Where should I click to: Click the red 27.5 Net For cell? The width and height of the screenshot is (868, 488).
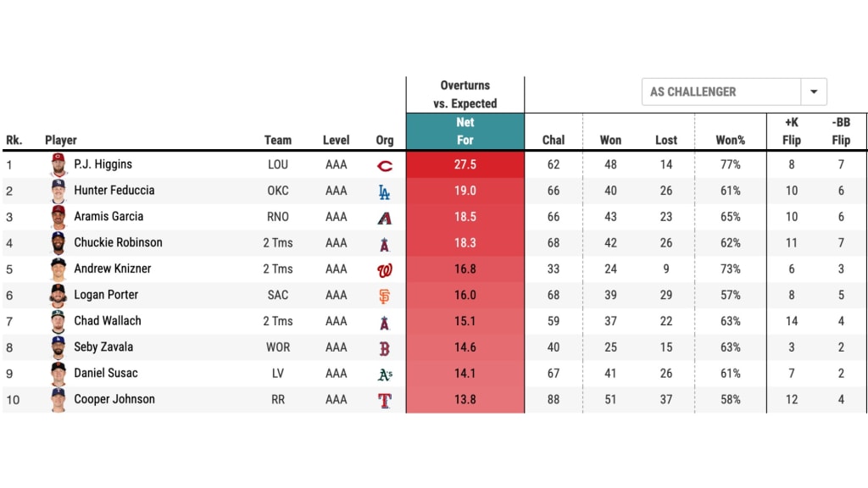click(x=465, y=165)
